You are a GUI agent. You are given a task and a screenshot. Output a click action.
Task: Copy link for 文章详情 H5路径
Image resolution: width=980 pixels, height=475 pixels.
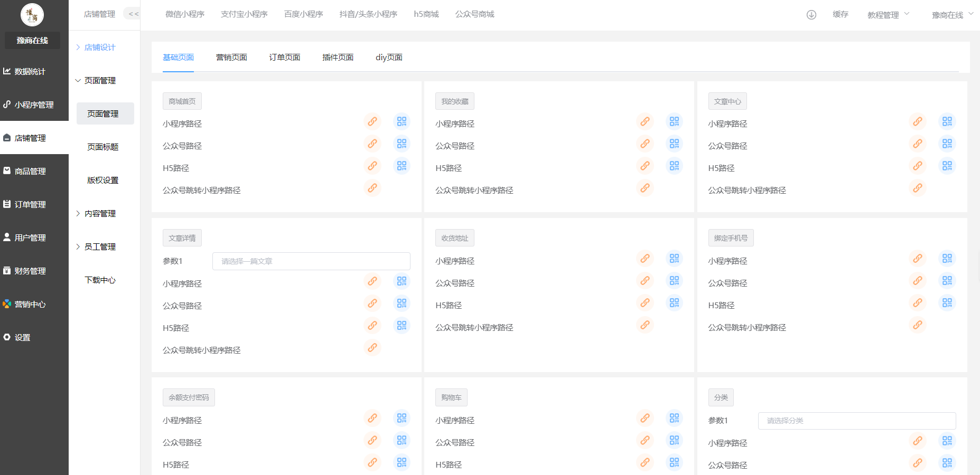click(x=372, y=326)
